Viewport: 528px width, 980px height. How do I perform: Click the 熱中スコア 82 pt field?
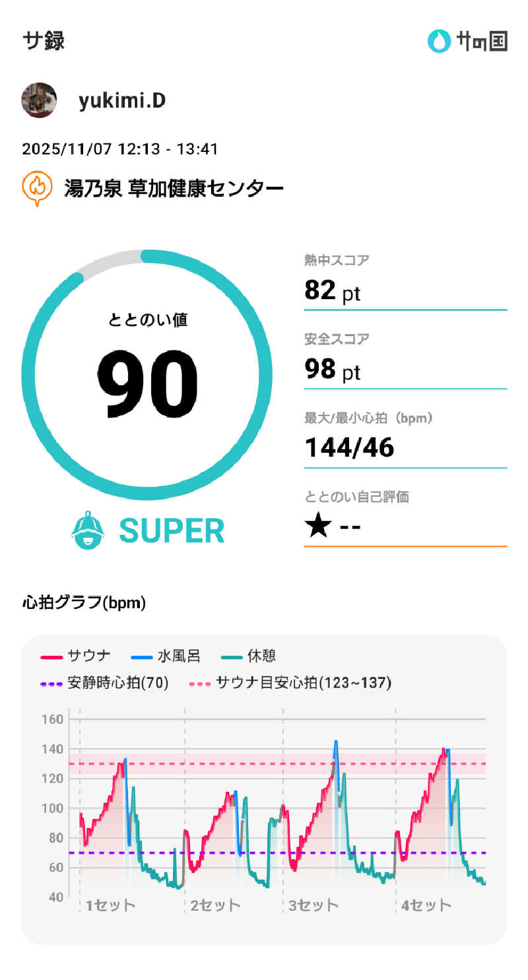(x=405, y=283)
